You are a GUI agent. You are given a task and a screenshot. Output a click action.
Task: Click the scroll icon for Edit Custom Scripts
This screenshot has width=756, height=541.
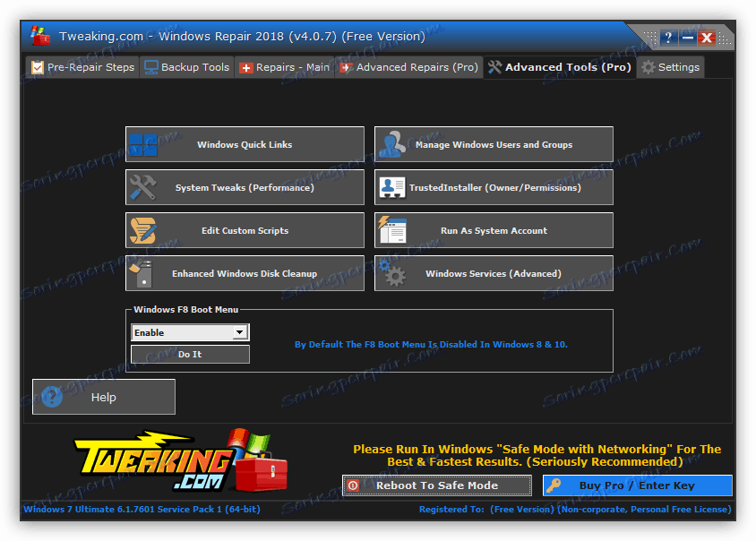pos(143,230)
